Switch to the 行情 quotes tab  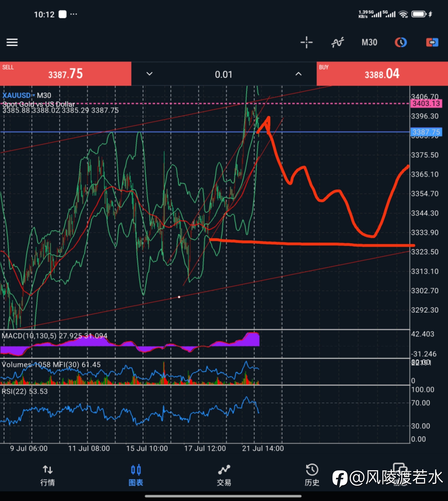click(48, 476)
